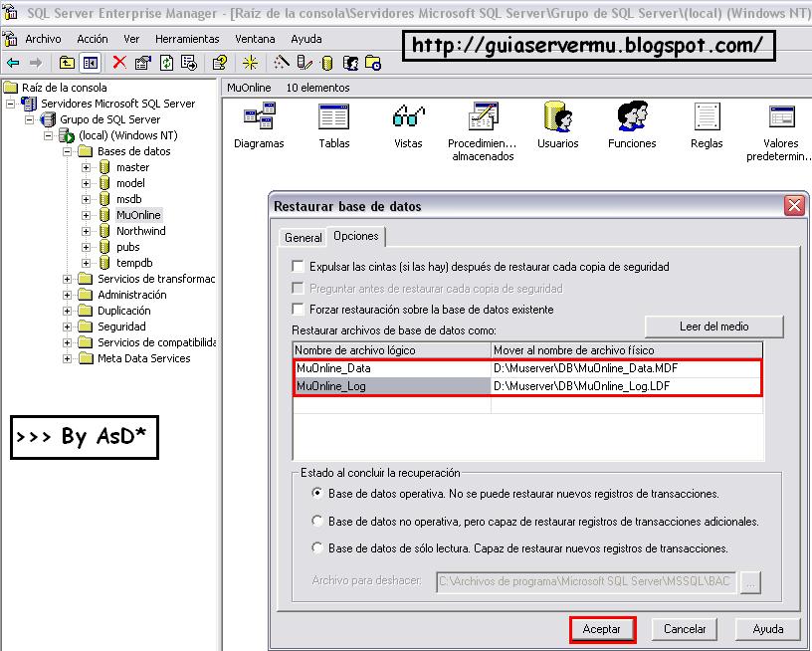Open the Acción menu

point(93,39)
